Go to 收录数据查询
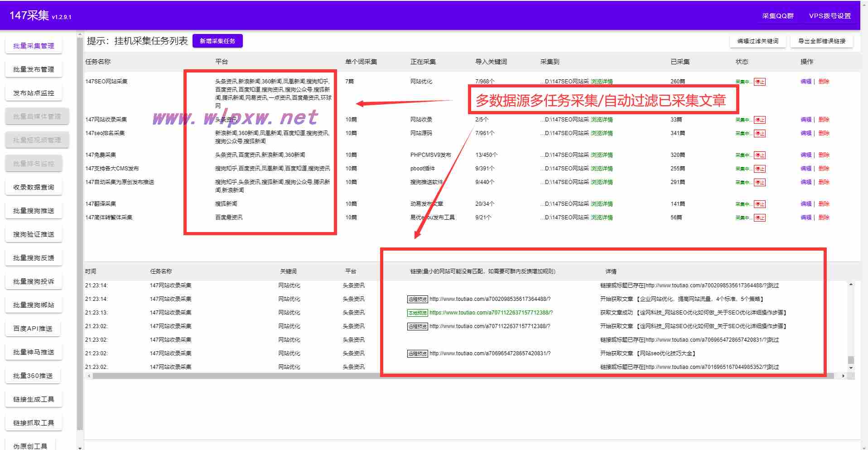 [x=34, y=187]
